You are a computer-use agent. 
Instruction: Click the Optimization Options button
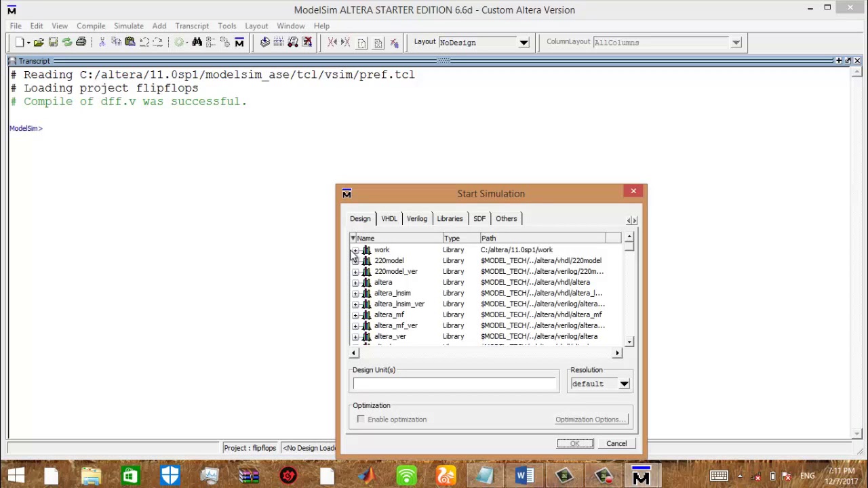point(591,420)
